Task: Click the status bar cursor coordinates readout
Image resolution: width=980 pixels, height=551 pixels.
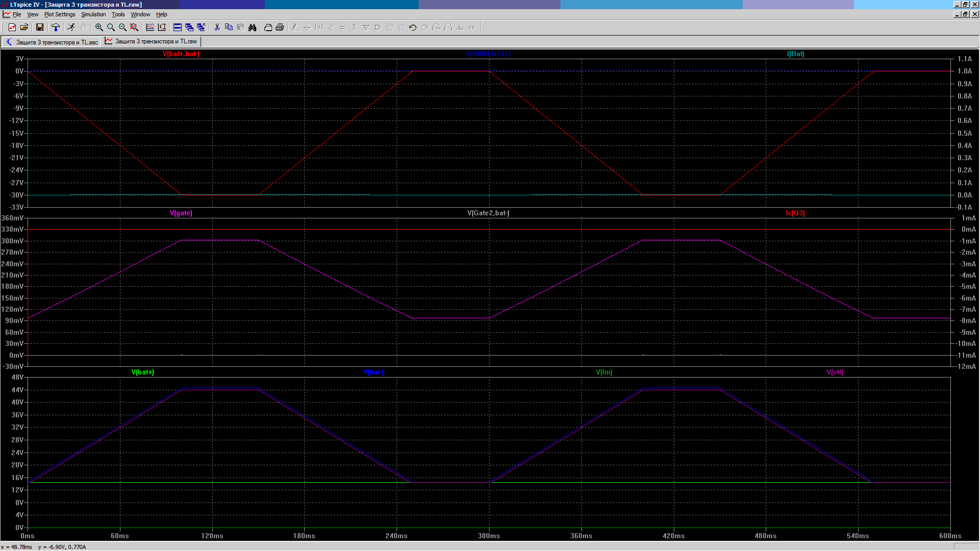Action: 44,547
